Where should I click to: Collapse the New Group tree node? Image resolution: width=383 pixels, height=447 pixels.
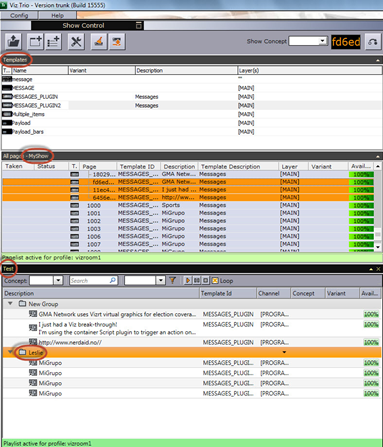10,304
